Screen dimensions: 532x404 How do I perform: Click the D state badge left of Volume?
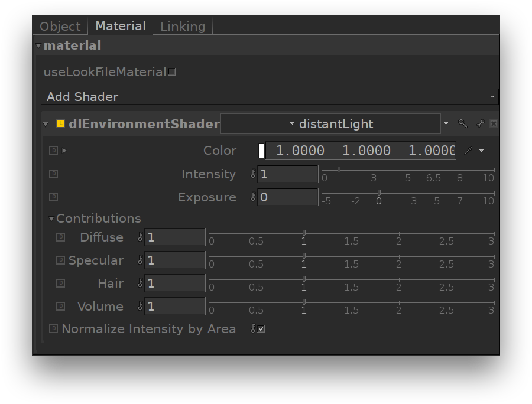(60, 307)
